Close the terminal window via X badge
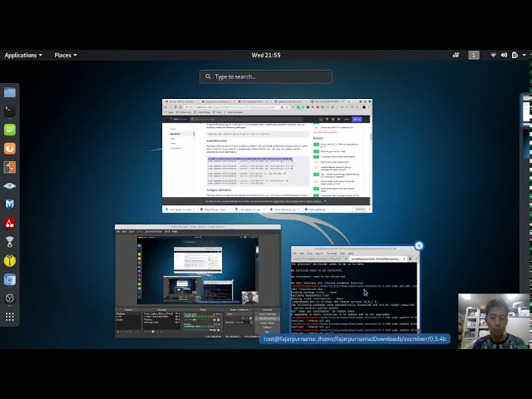 419,246
